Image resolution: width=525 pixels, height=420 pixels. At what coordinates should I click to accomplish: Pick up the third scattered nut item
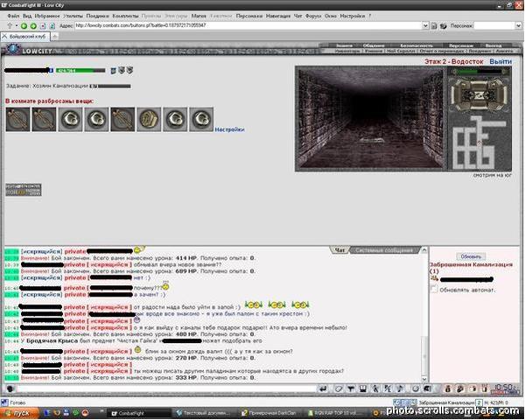70,119
